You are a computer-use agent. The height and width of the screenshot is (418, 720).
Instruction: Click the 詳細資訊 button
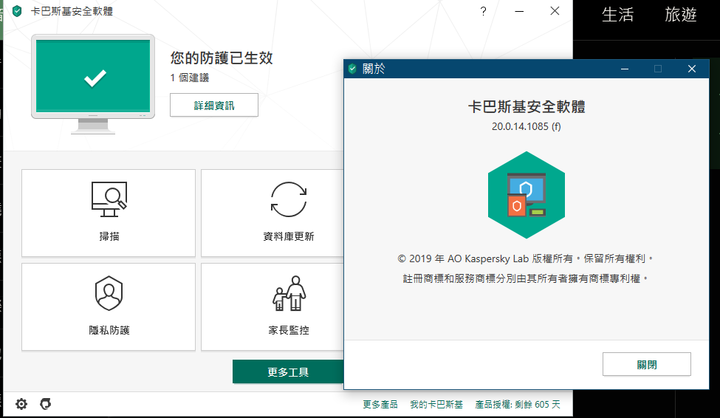214,105
